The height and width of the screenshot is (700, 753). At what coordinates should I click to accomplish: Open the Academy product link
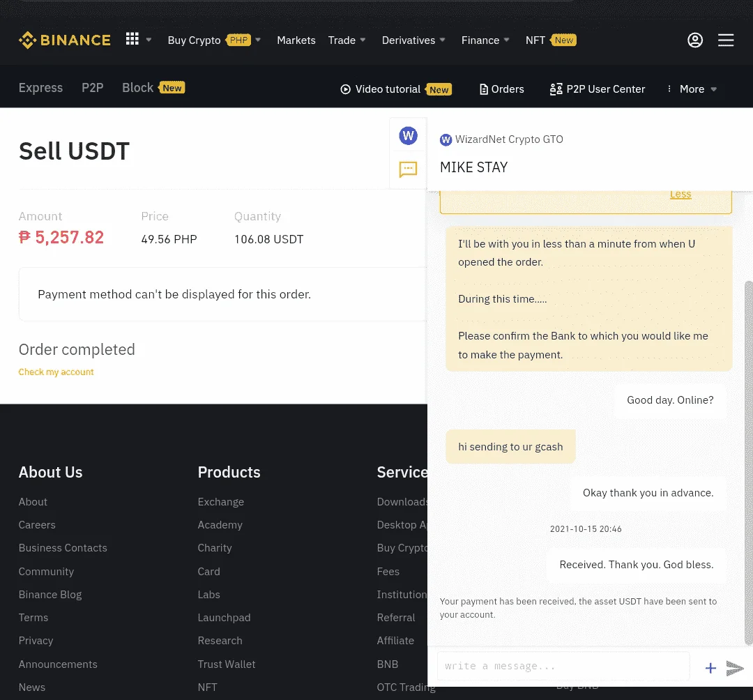(x=220, y=525)
